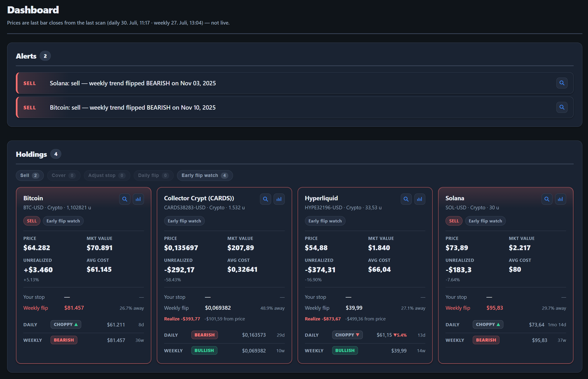Open the chart icon on the Solana card
This screenshot has width=588, height=379.
point(560,199)
